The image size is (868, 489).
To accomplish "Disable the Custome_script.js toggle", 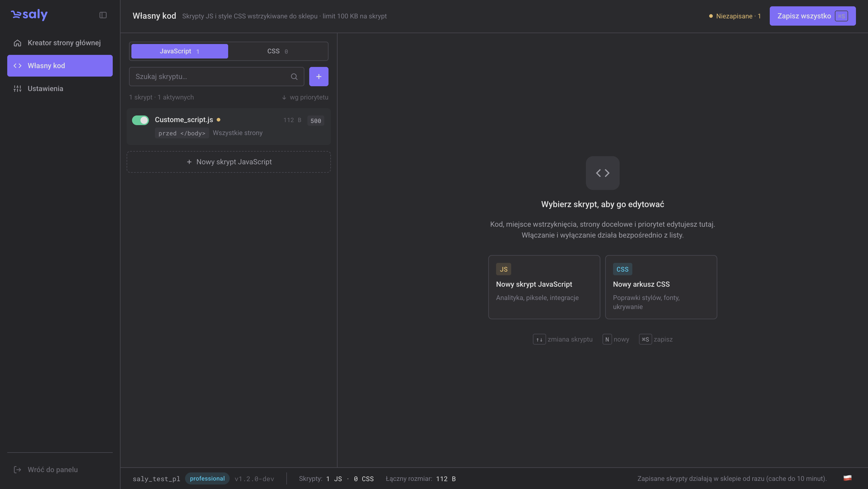I will pyautogui.click(x=140, y=120).
